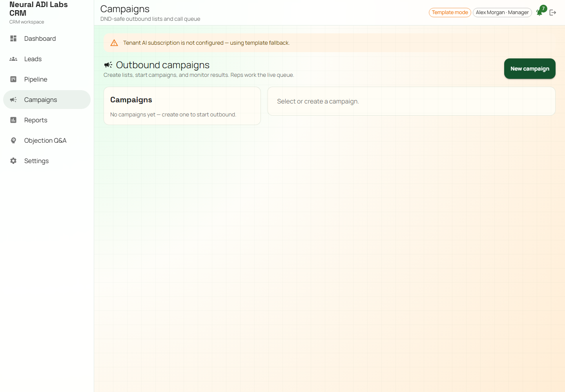The image size is (565, 392).
Task: Go to Leads section
Action: coord(47,59)
